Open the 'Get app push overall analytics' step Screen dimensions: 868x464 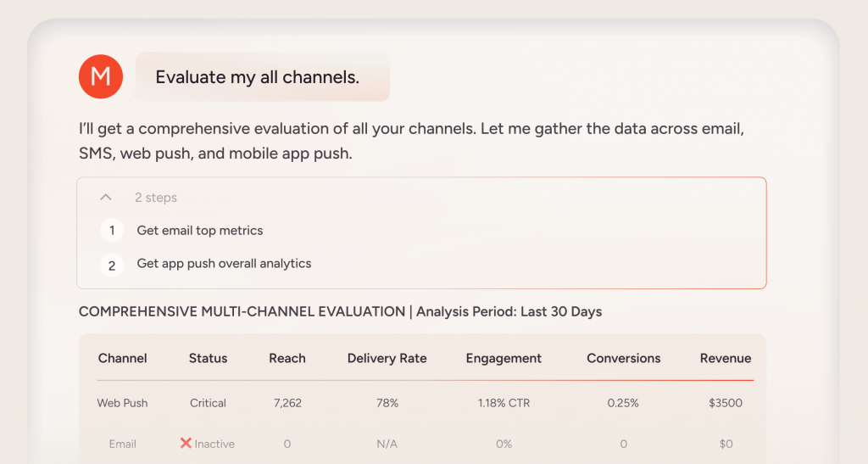tap(224, 264)
